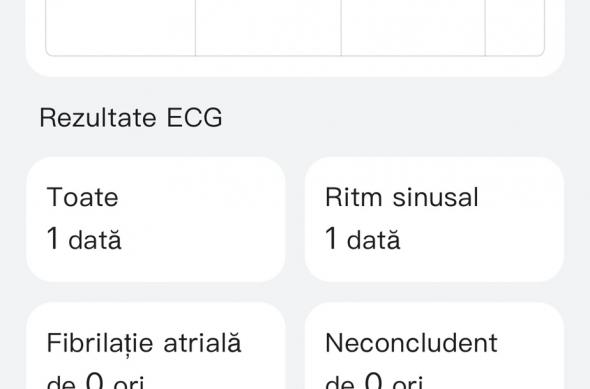Tap the Toate label text
590x389 pixels.
point(82,197)
